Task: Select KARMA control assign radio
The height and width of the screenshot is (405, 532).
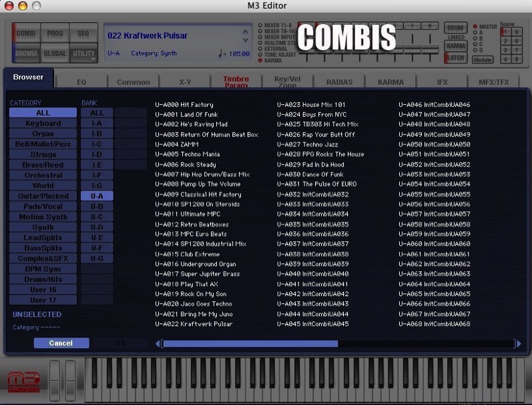Action: [260, 60]
